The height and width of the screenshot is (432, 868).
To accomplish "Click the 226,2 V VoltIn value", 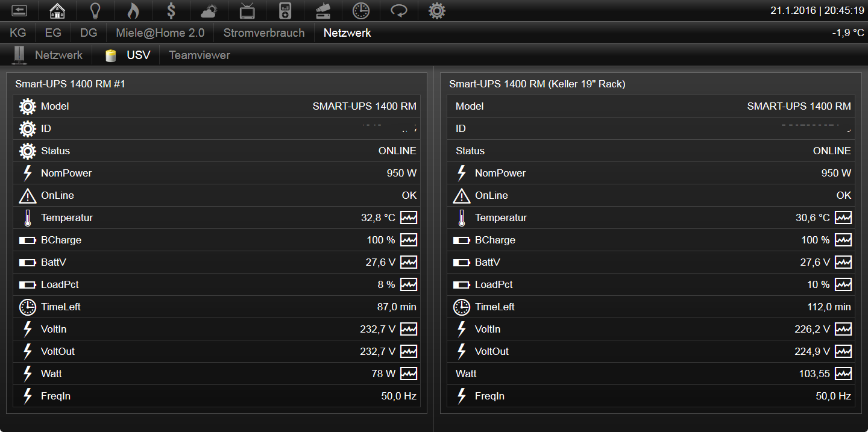I will [x=812, y=329].
